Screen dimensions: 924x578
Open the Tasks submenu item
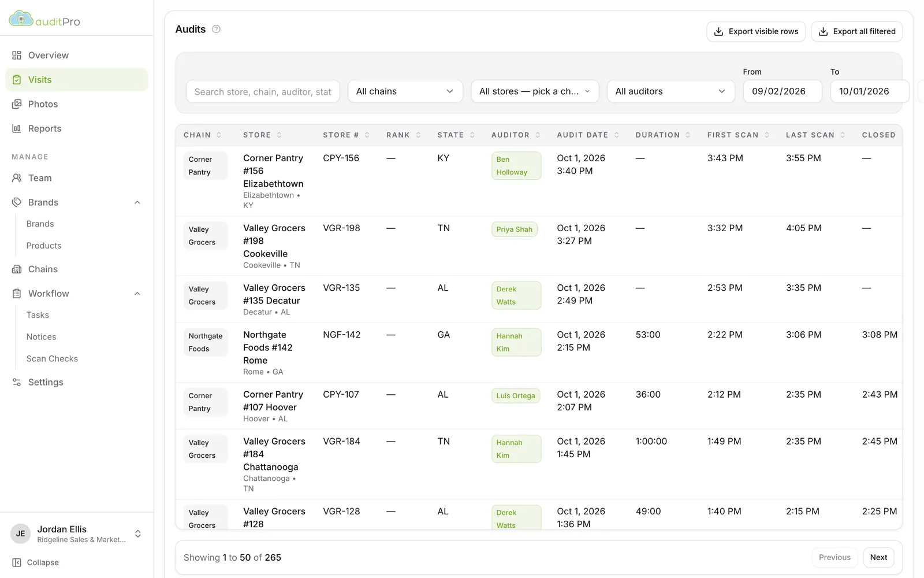(x=38, y=315)
